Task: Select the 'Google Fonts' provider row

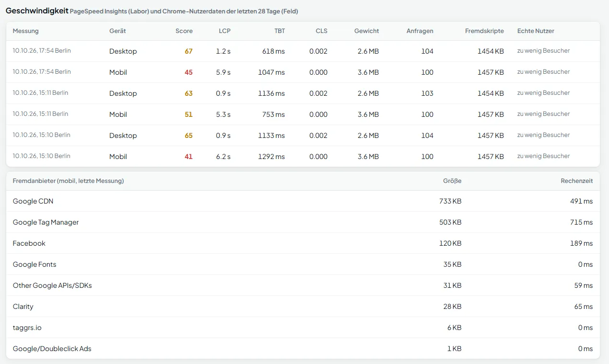Action: (303, 264)
